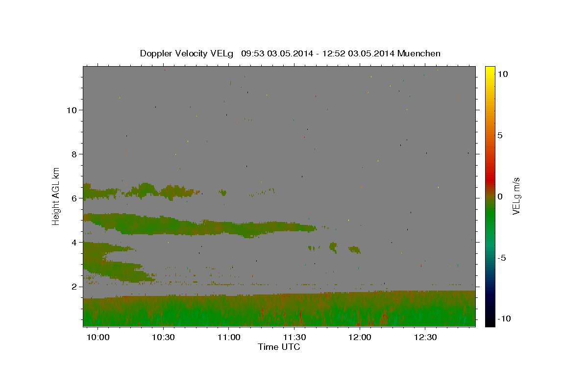Click the 12:00 time tick label

pyautogui.click(x=360, y=337)
